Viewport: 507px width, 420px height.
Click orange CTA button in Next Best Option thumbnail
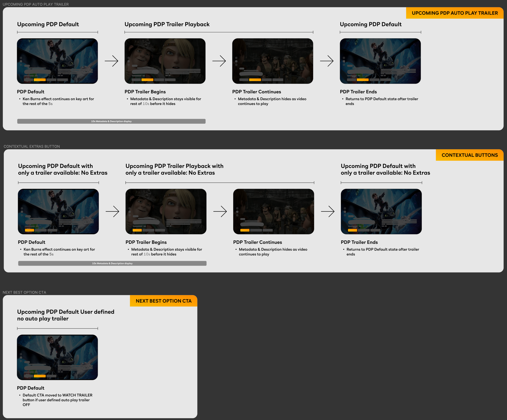40,376
